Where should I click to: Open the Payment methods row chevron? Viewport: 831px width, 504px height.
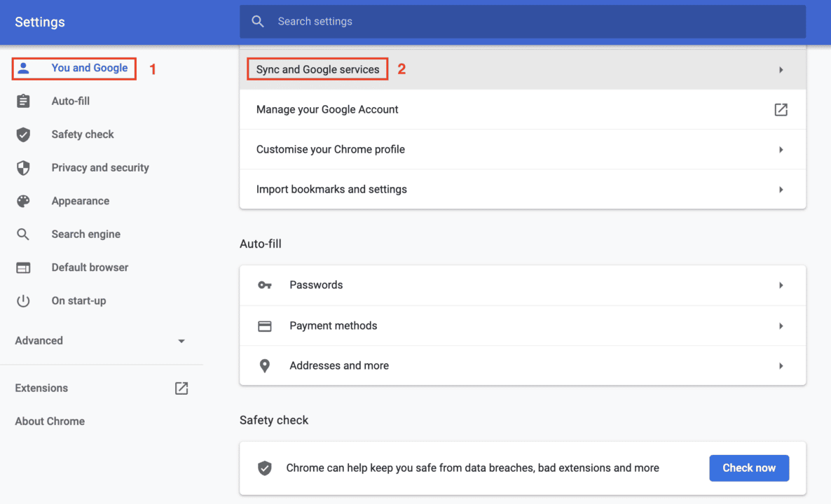point(781,326)
